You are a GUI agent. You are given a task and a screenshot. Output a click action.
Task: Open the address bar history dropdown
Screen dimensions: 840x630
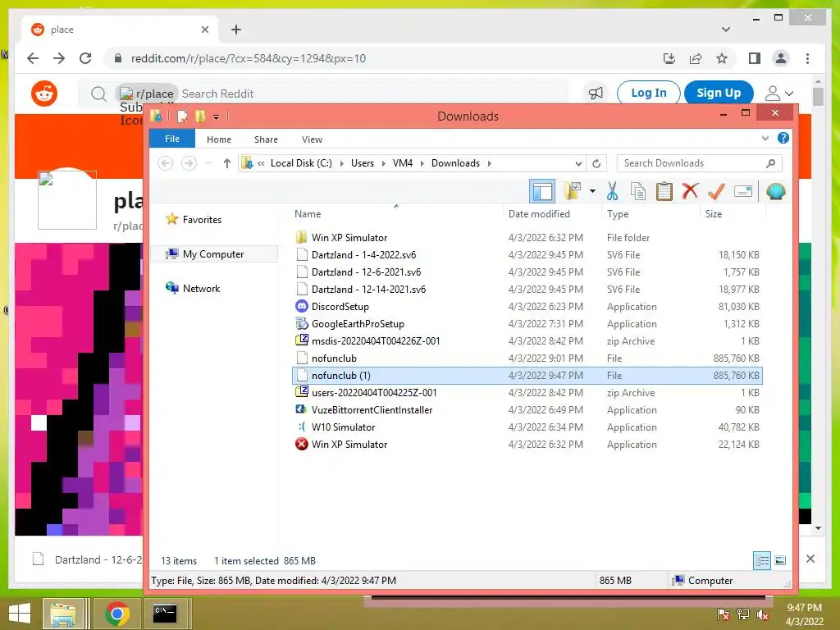(578, 163)
